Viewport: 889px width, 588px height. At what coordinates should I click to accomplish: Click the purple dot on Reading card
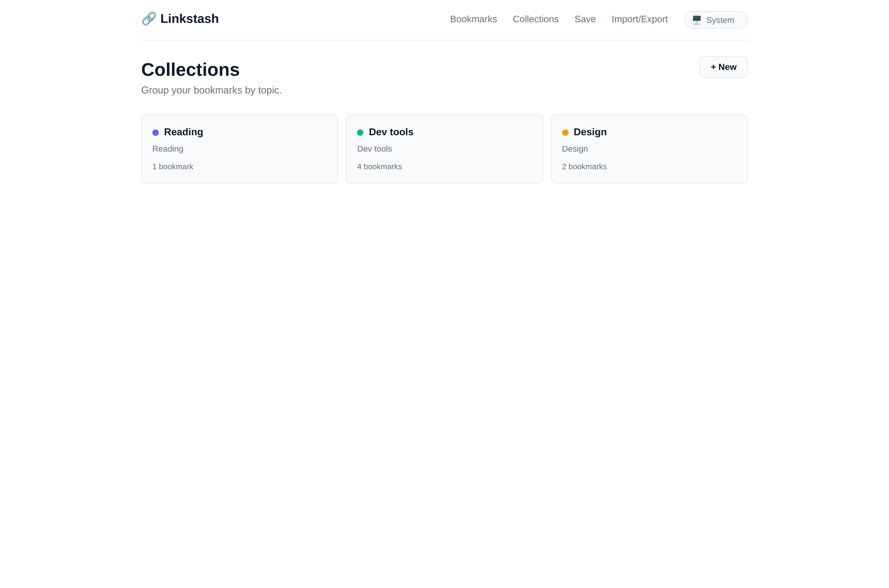point(156,132)
